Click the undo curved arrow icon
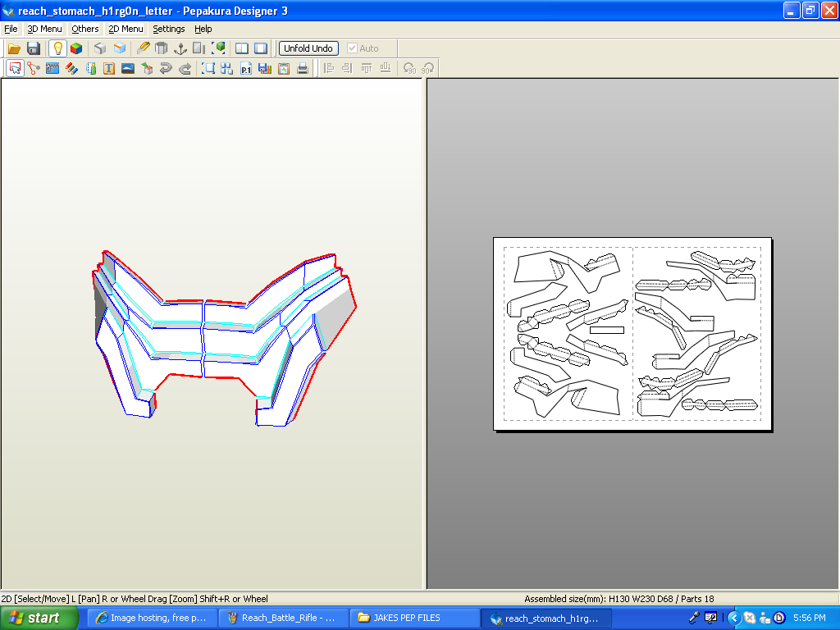 [166, 69]
